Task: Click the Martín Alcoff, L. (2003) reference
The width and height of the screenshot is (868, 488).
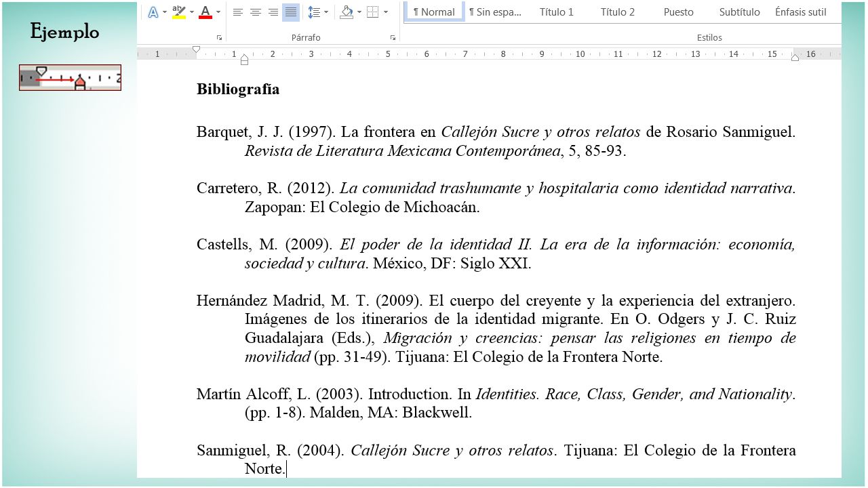Action: (x=496, y=403)
